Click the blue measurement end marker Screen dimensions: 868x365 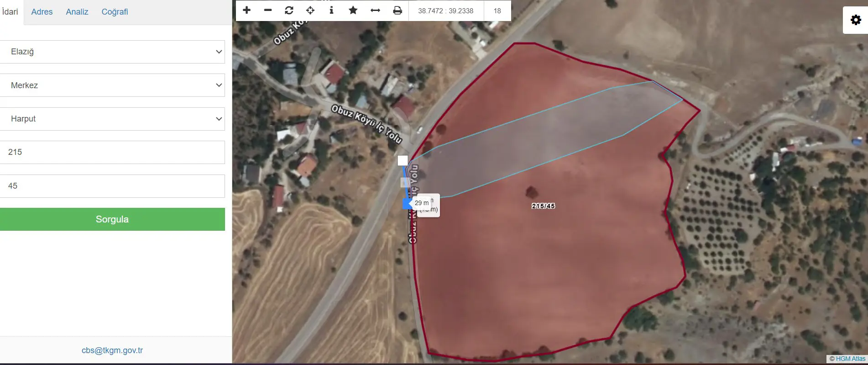click(408, 204)
